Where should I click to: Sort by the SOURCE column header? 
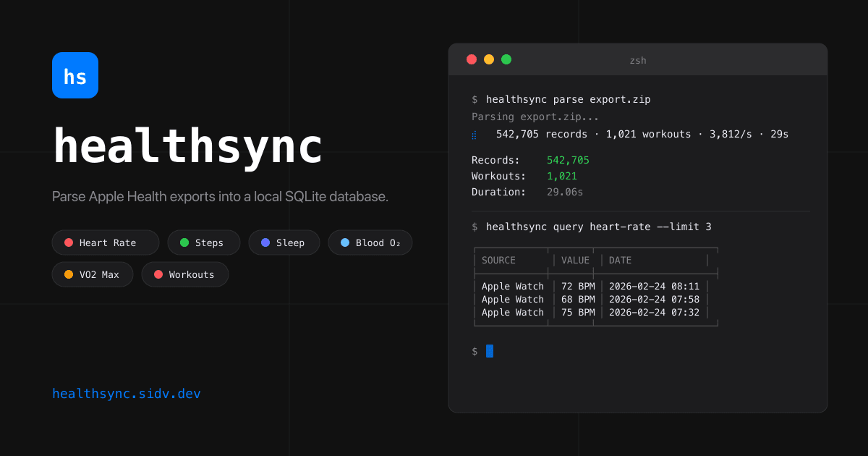(498, 260)
